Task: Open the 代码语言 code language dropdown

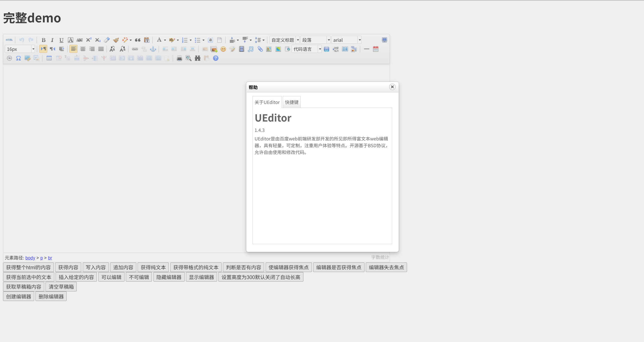Action: [320, 49]
